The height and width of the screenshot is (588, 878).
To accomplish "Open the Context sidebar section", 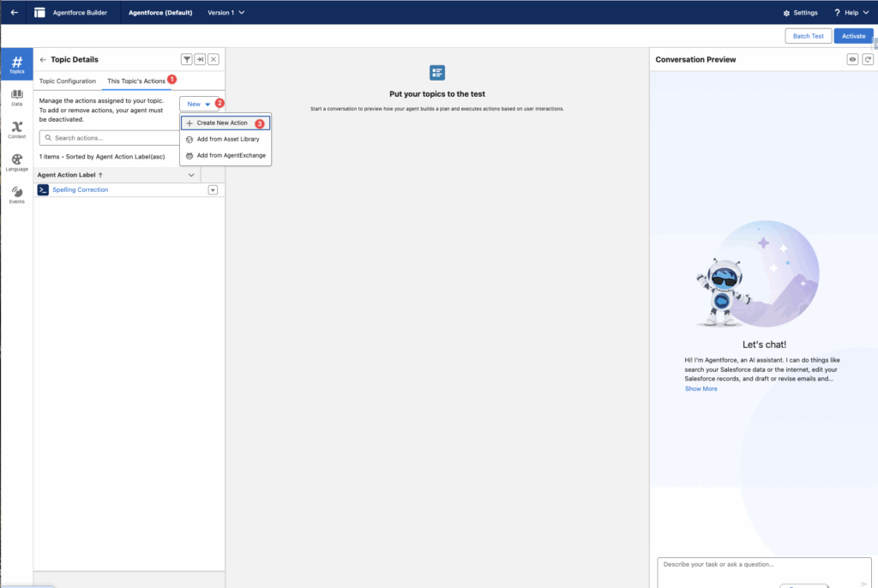I will 17,130.
